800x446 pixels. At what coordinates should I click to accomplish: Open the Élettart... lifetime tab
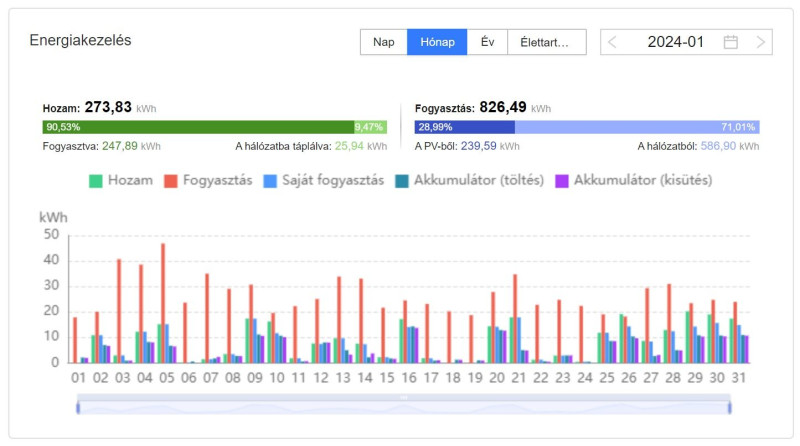(545, 42)
